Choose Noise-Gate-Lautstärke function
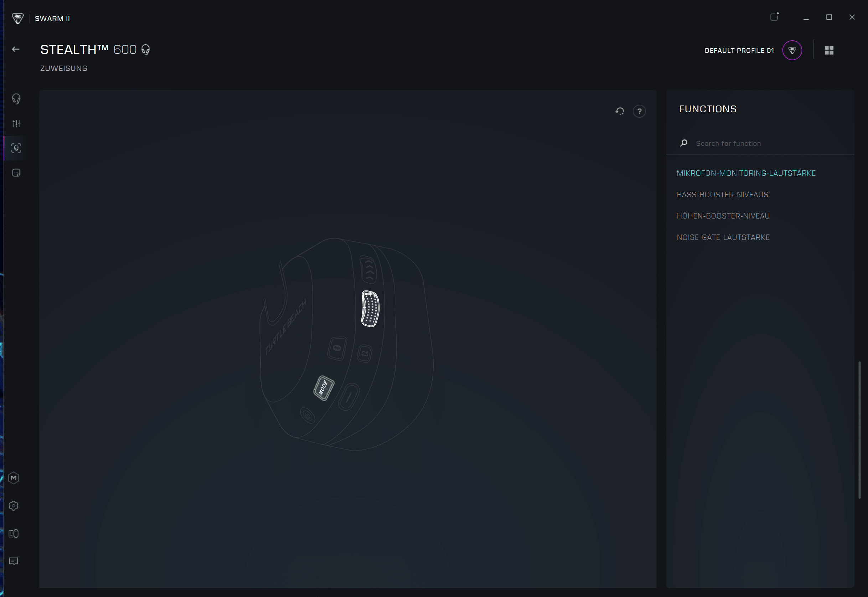Screen dimensions: 868x597 click(723, 237)
